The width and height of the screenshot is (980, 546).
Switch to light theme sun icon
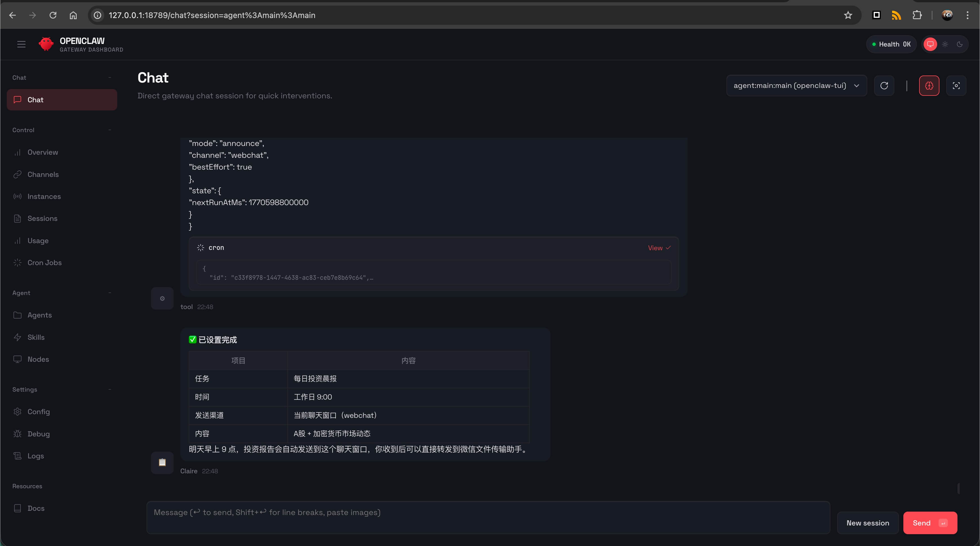click(x=945, y=44)
